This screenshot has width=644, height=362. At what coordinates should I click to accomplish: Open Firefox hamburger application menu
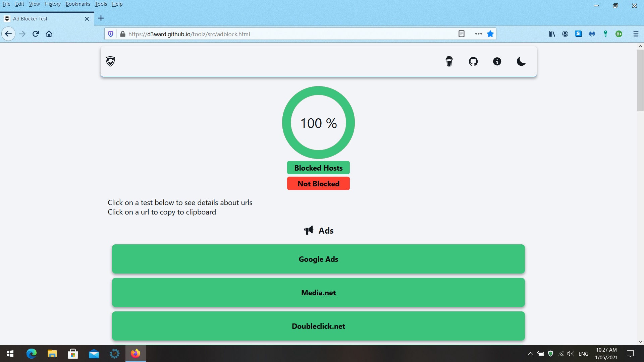pos(636,34)
